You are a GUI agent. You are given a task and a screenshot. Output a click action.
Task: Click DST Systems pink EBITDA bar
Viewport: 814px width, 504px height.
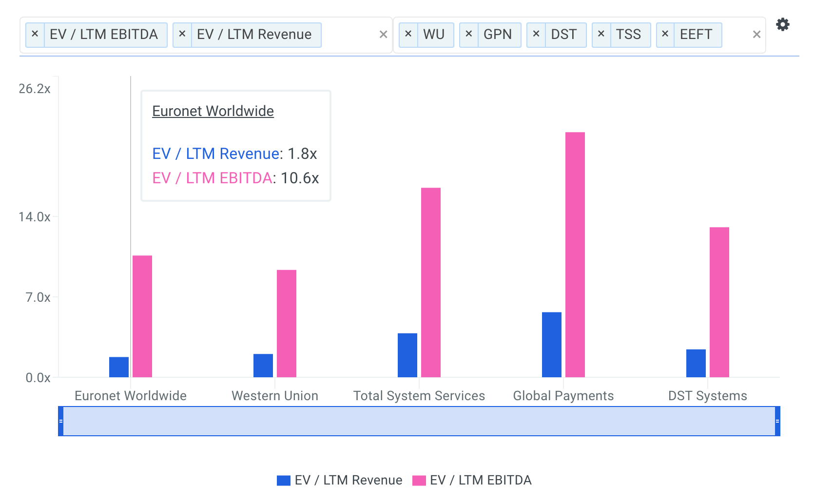click(x=719, y=302)
